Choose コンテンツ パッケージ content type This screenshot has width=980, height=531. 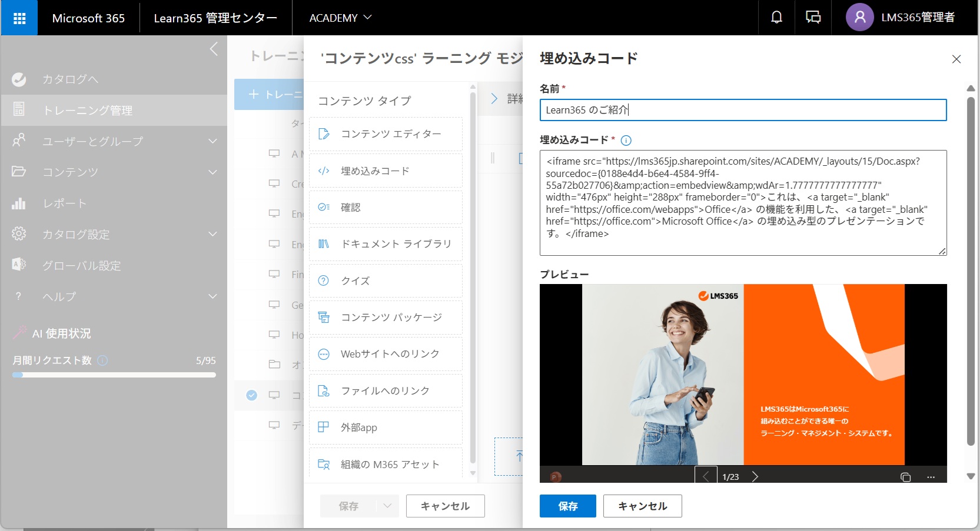(386, 318)
